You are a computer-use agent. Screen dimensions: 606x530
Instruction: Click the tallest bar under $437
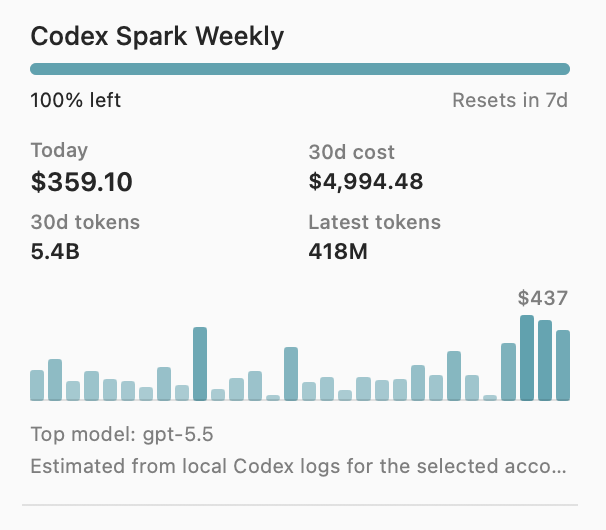[527, 358]
